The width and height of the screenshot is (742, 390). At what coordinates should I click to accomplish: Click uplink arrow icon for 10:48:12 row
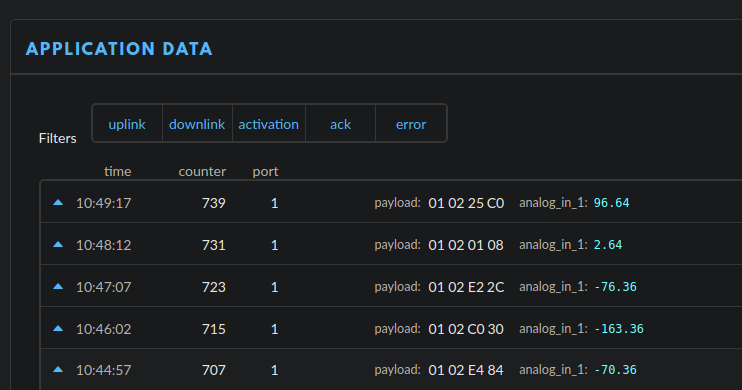(58, 245)
